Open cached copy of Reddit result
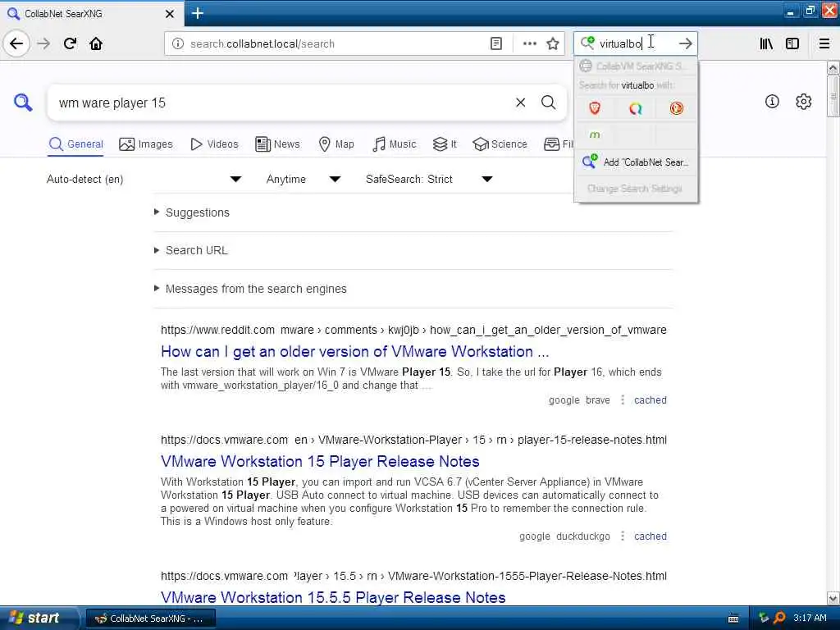 650,399
